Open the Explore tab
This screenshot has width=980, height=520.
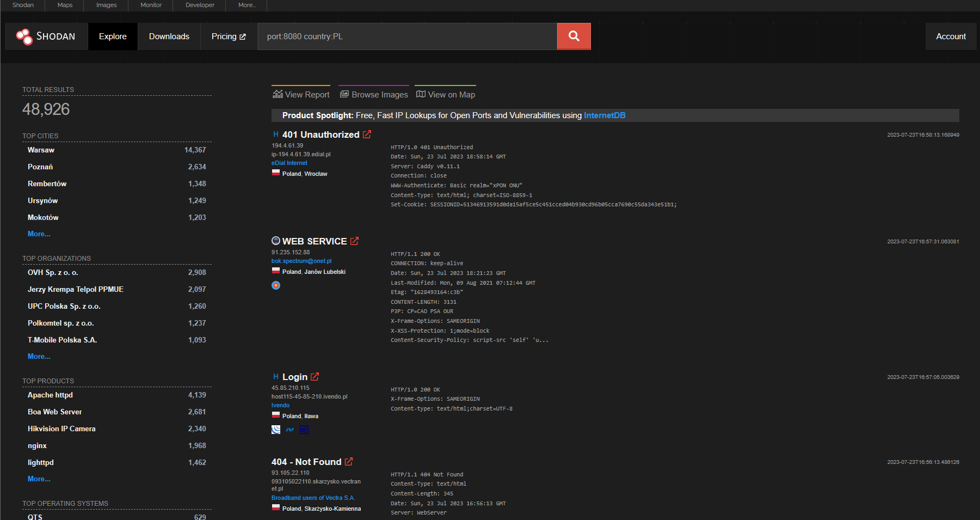(113, 36)
